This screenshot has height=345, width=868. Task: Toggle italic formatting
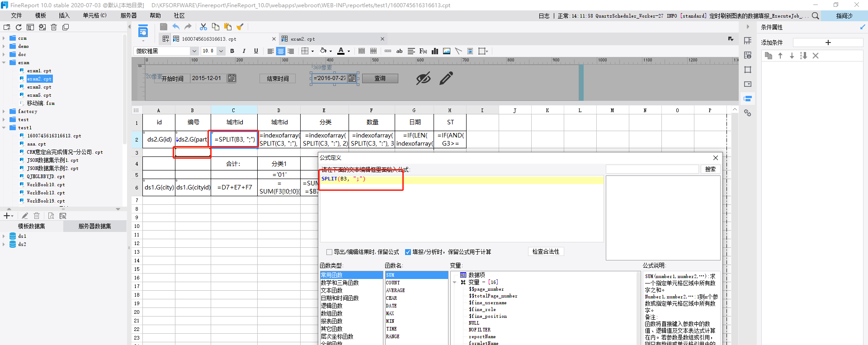244,51
